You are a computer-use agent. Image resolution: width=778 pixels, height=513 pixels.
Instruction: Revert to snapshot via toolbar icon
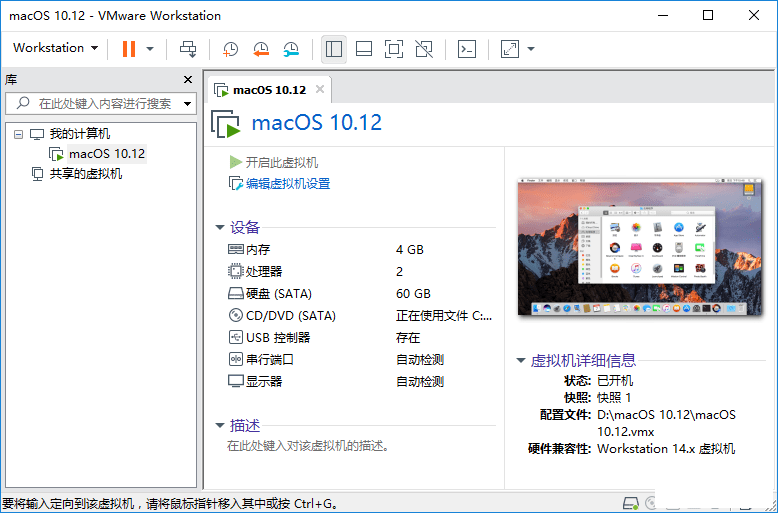point(260,48)
